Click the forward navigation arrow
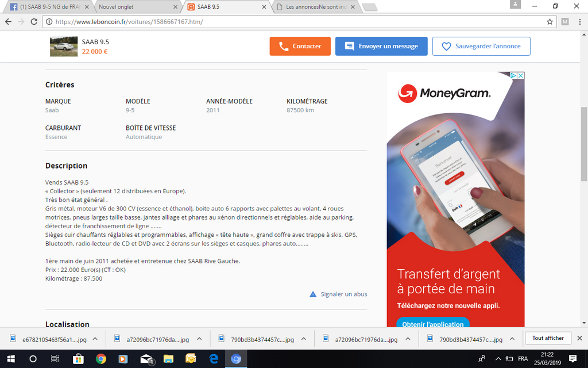The height and width of the screenshot is (368, 588). (x=21, y=22)
